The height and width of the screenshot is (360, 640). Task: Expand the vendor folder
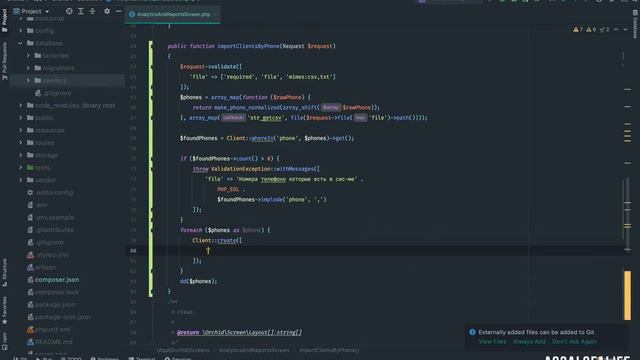pyautogui.click(x=20, y=180)
